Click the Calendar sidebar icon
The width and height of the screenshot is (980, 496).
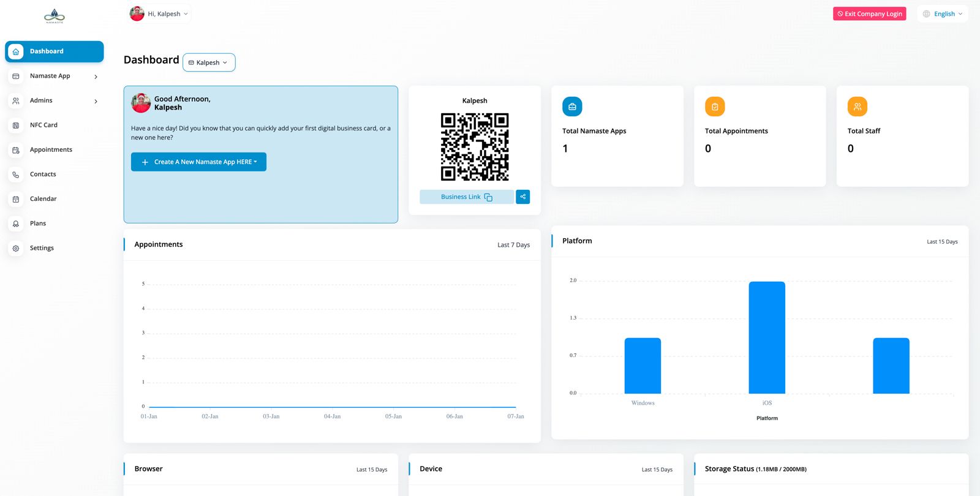point(16,199)
